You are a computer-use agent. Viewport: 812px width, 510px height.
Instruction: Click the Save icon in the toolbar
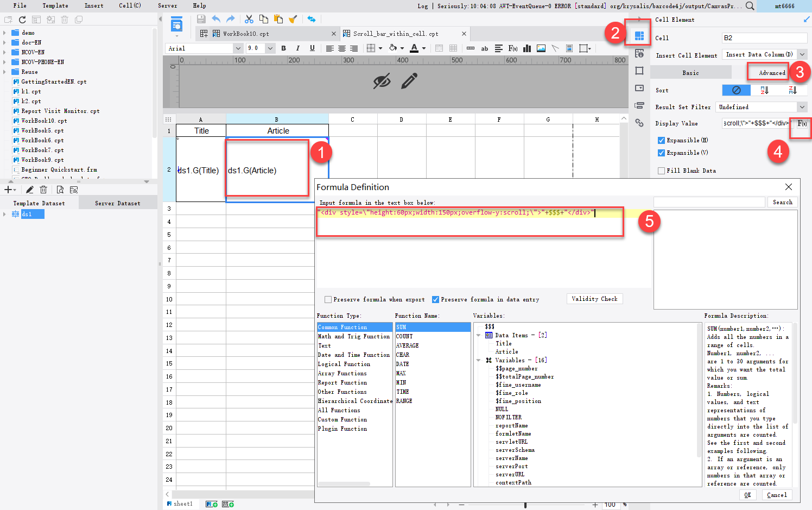pos(201,19)
